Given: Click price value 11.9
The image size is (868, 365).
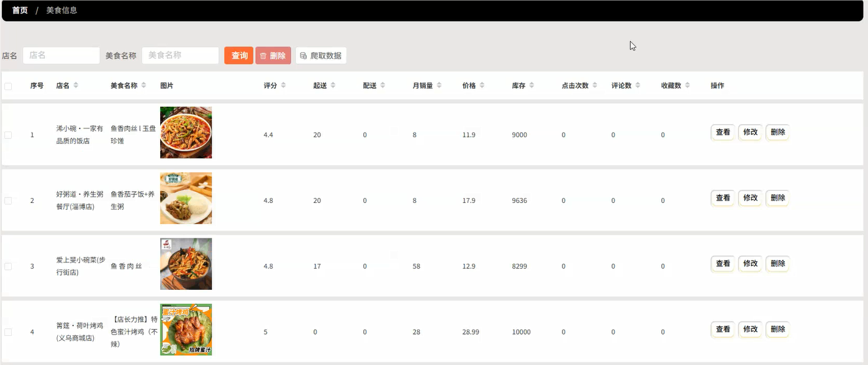Looking at the screenshot, I should click(469, 135).
